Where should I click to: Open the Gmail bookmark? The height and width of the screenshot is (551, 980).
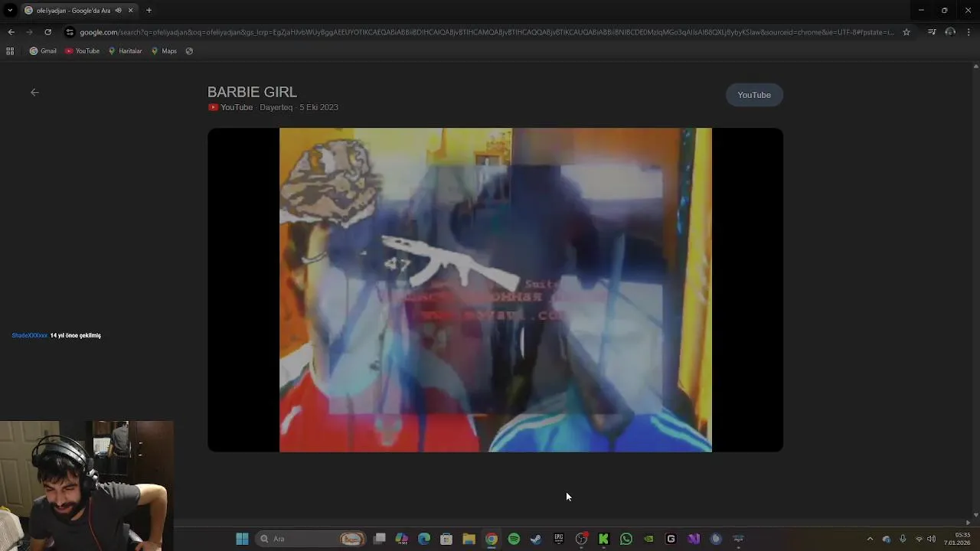tap(43, 51)
